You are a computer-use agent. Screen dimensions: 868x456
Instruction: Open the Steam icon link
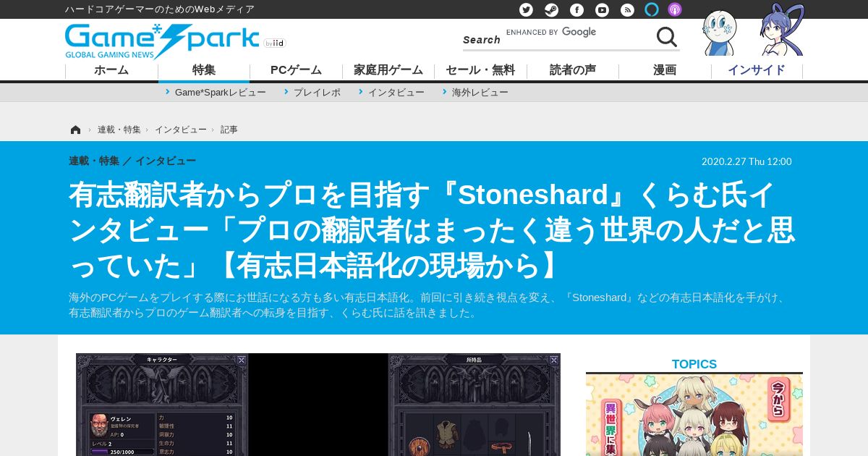coord(551,9)
